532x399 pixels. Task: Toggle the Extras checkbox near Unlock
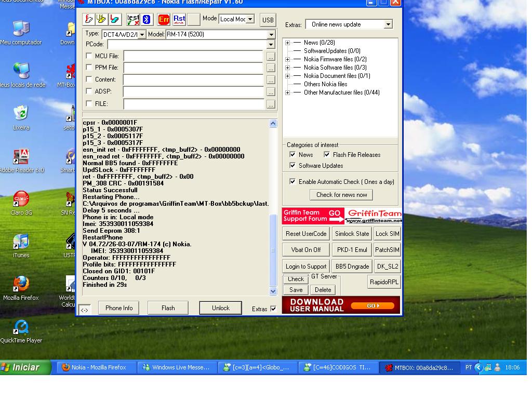pos(273,309)
